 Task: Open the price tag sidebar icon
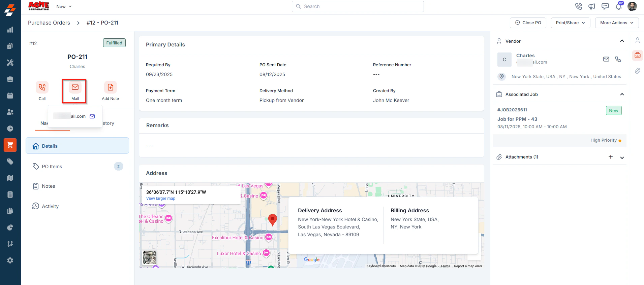click(10, 162)
